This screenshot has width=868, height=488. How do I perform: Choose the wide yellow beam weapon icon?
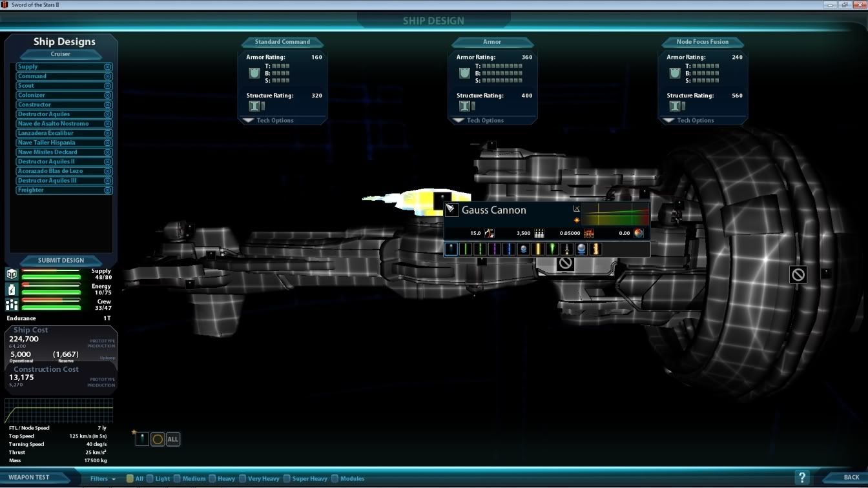538,249
